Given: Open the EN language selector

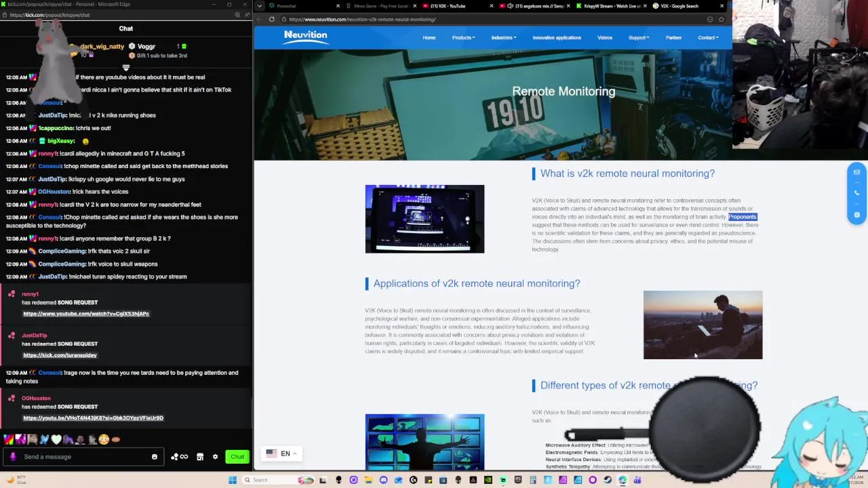Looking at the screenshot, I should pyautogui.click(x=281, y=453).
